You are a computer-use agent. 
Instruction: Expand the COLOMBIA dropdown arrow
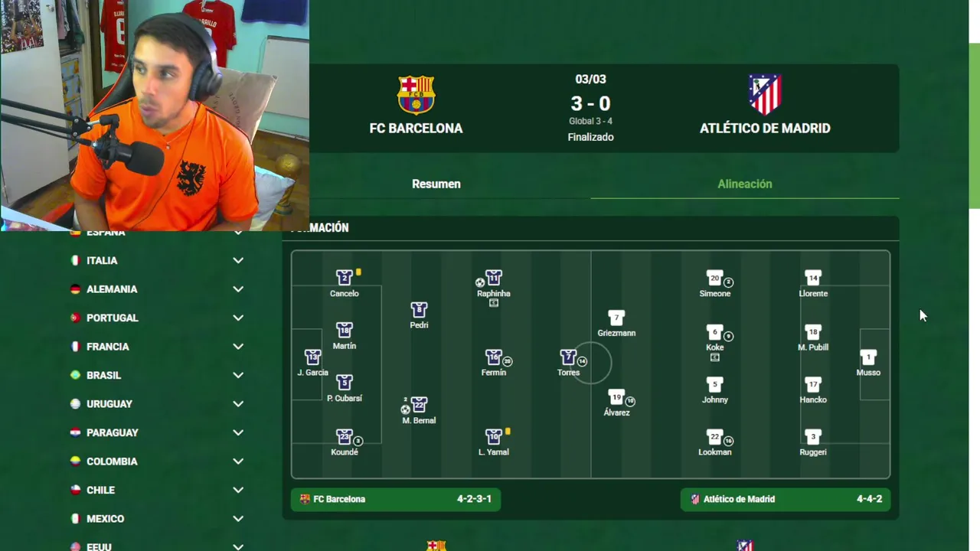tap(238, 461)
